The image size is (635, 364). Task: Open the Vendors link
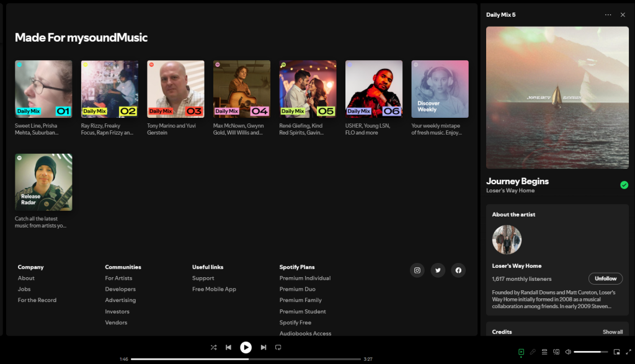tap(116, 322)
